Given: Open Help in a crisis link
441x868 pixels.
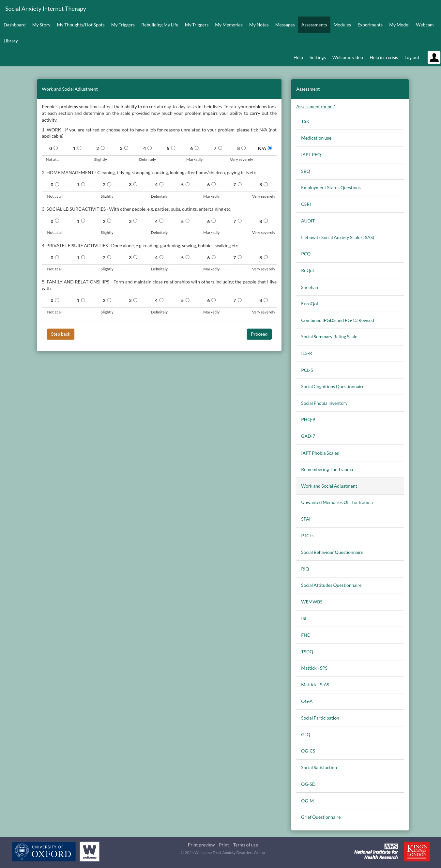Looking at the screenshot, I should [383, 58].
